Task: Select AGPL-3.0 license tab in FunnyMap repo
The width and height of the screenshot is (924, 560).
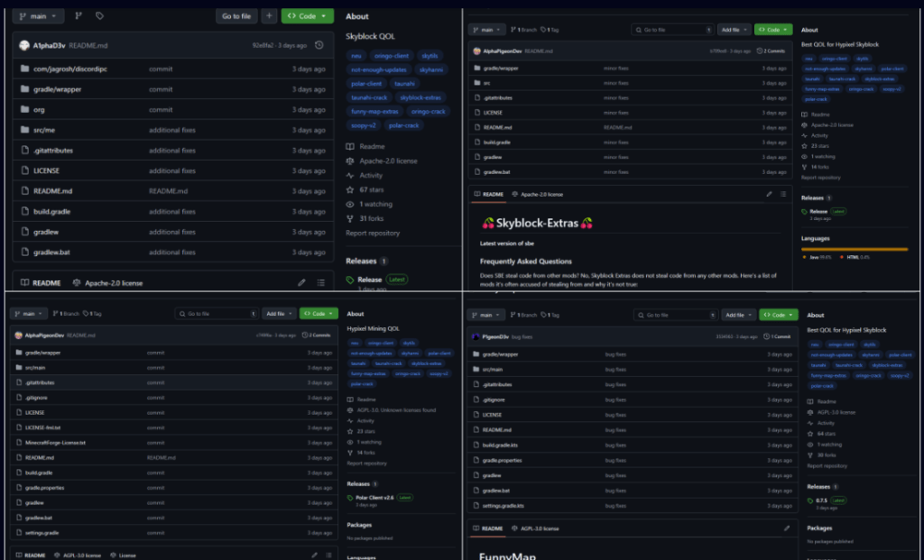Action: tap(535, 528)
